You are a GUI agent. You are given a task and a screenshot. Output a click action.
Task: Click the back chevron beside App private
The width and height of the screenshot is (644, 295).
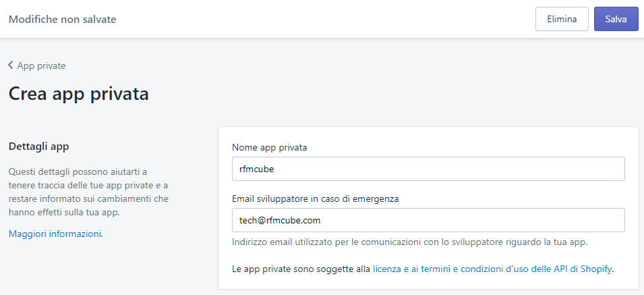point(11,65)
